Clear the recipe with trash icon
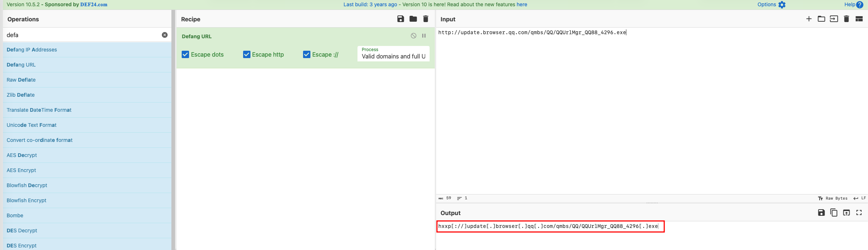Viewport: 868px width, 250px height. point(426,19)
